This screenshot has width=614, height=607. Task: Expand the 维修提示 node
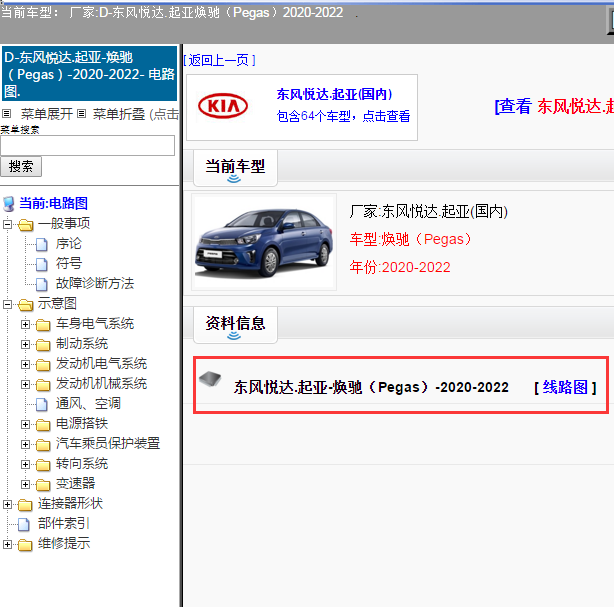point(7,544)
